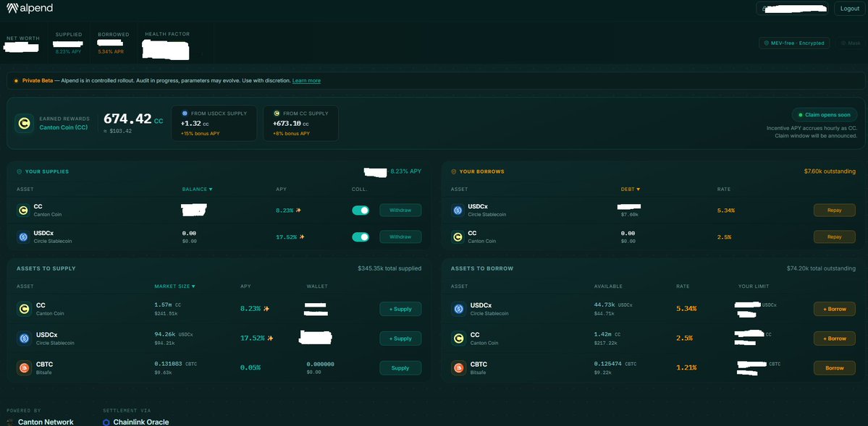This screenshot has height=426, width=868.
Task: Click the $345.35k total supplied text
Action: pyautogui.click(x=389, y=268)
